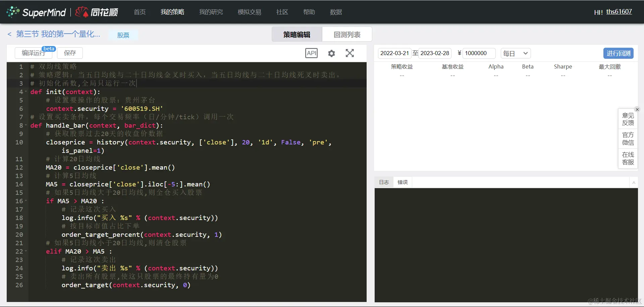Fold the if block at line 16
The image size is (644, 307).
[x=26, y=201]
